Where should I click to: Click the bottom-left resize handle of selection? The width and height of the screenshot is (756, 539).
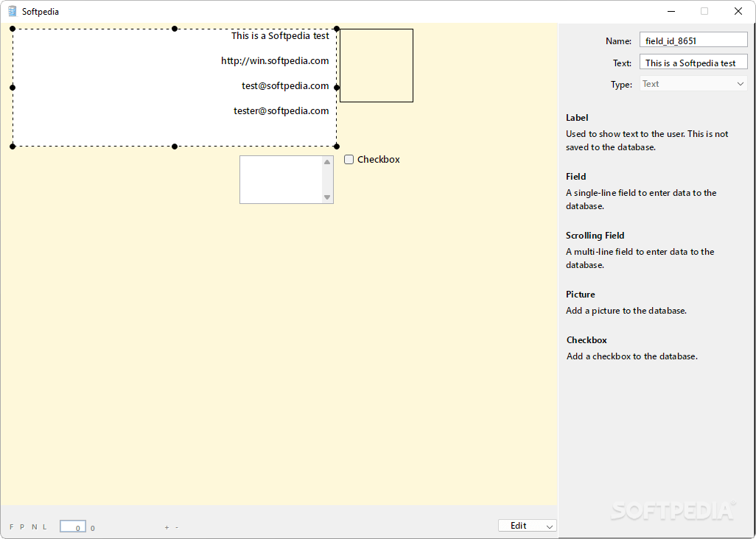click(x=13, y=147)
